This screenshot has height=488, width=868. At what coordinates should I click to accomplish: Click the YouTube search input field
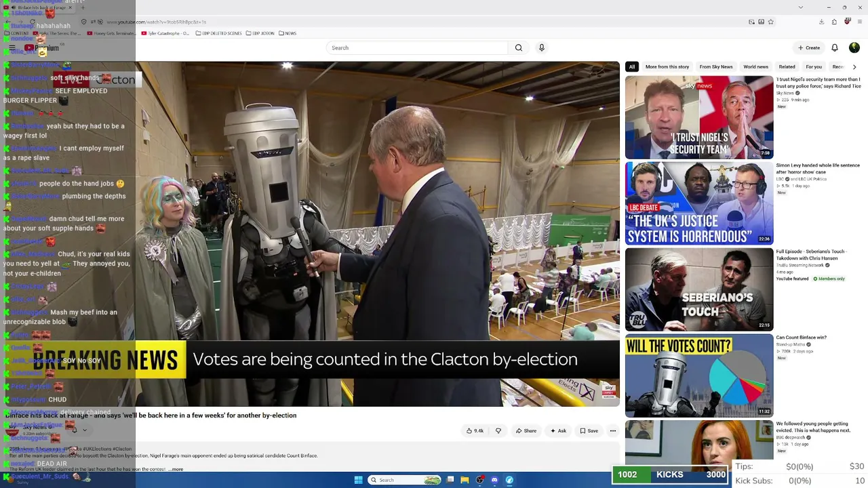click(x=417, y=47)
